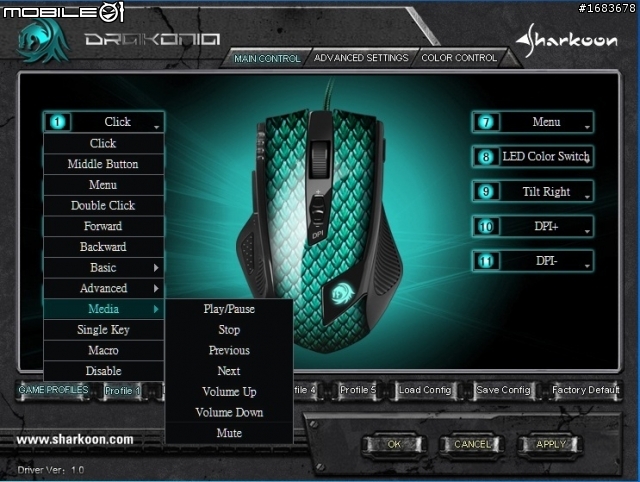Select Disable option

[x=104, y=371]
